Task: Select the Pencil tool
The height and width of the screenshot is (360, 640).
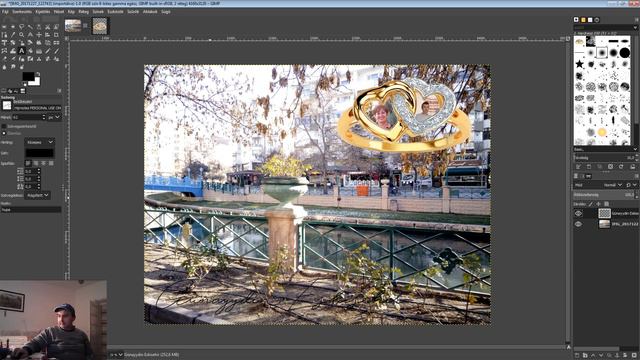Action: (47, 51)
